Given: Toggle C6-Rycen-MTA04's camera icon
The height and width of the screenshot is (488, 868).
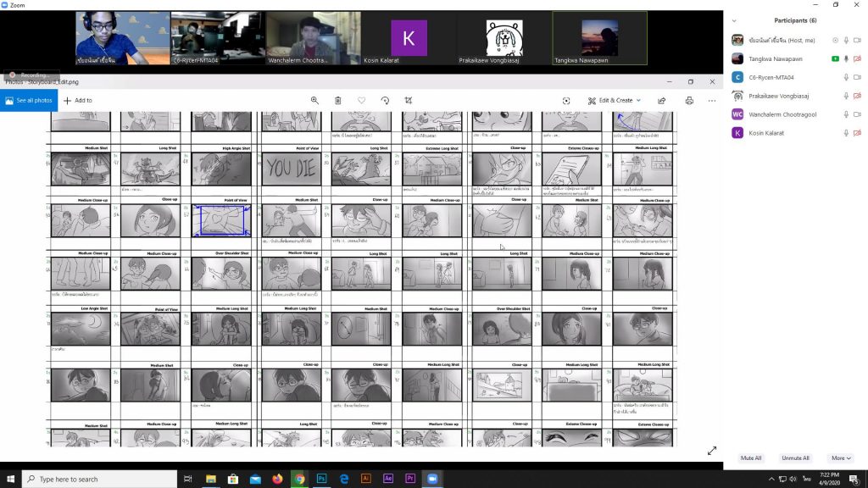Looking at the screenshot, I should tap(858, 77).
